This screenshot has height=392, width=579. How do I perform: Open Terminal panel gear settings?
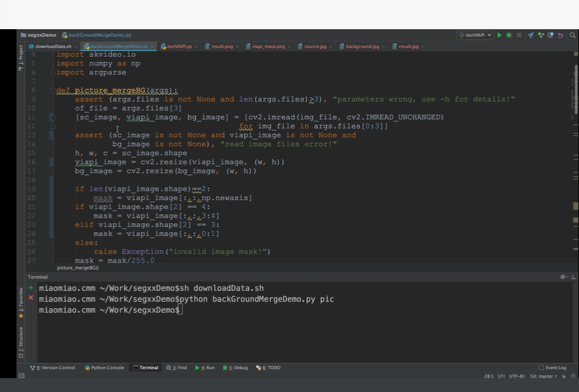tap(563, 277)
